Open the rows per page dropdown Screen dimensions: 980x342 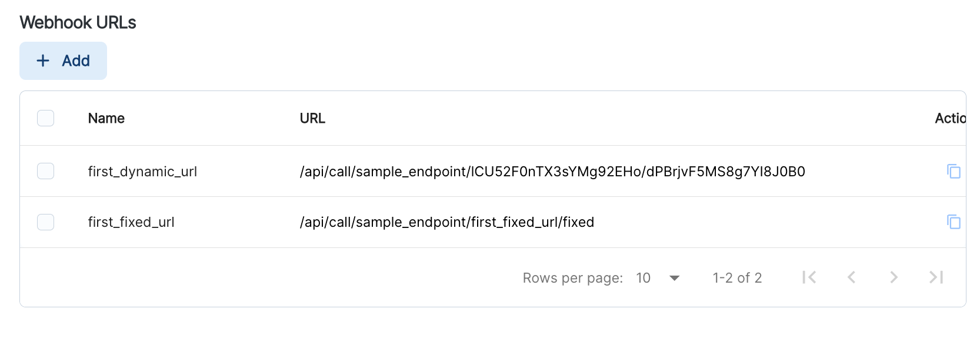[x=674, y=278]
